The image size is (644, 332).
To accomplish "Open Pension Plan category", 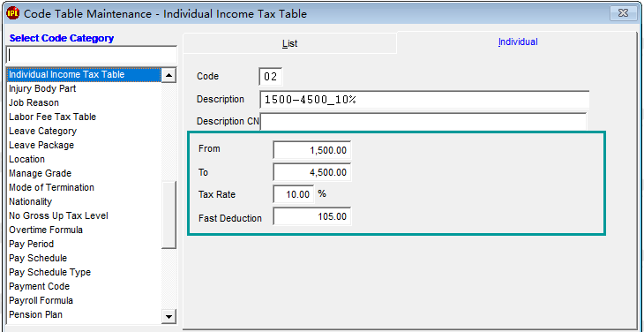I will 84,314.
